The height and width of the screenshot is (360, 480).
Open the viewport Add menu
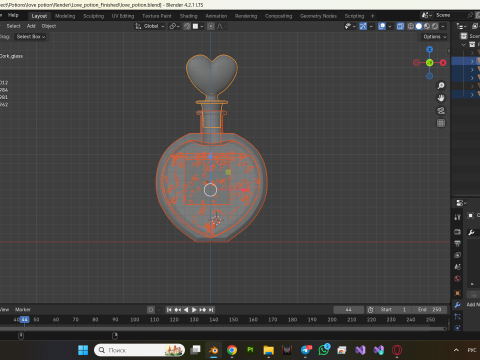coord(31,26)
